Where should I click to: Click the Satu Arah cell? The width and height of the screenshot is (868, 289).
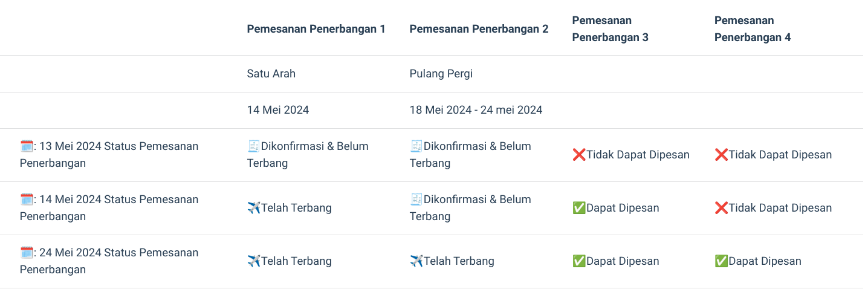pos(271,74)
